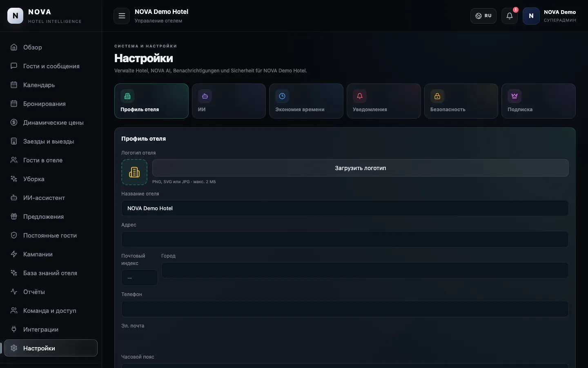This screenshot has width=588, height=368.
Task: Select the Профиль отеля settings tab
Action: (x=151, y=101)
